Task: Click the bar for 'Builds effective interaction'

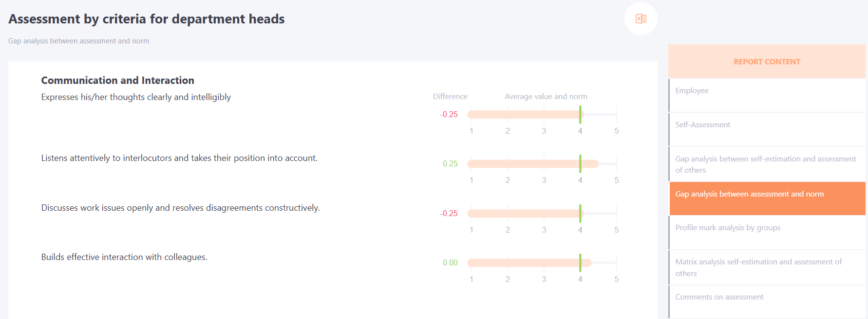Action: pos(542,263)
